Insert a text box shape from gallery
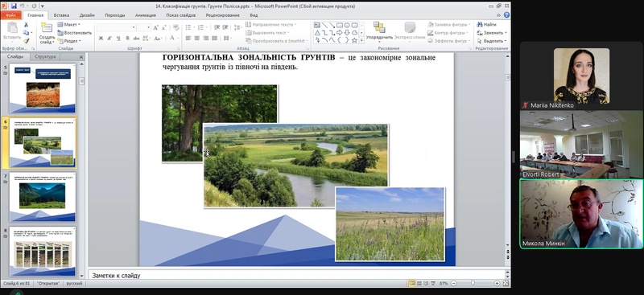644x295 pixels. click(x=317, y=25)
